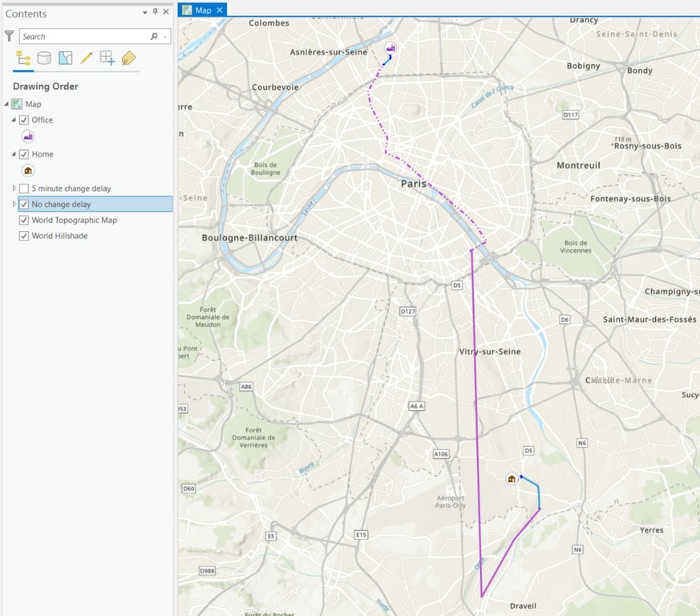Collapse the Office layer group

[14, 120]
